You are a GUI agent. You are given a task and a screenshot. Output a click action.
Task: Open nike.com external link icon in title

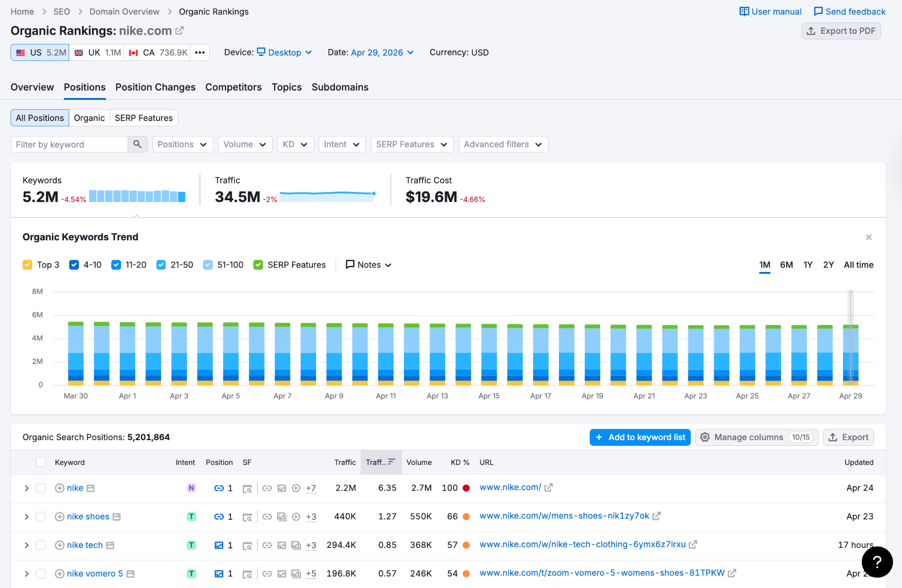click(x=179, y=31)
